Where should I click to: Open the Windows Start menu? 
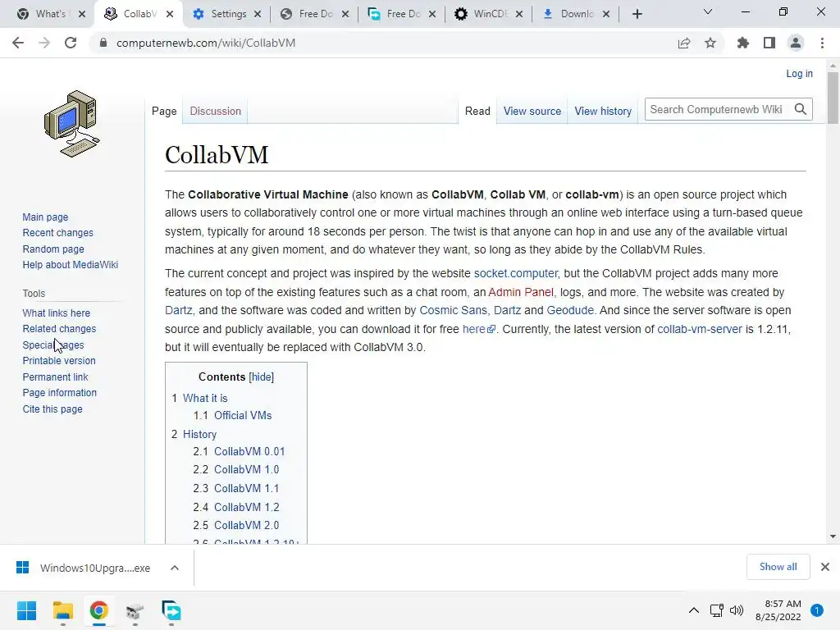pyautogui.click(x=26, y=610)
